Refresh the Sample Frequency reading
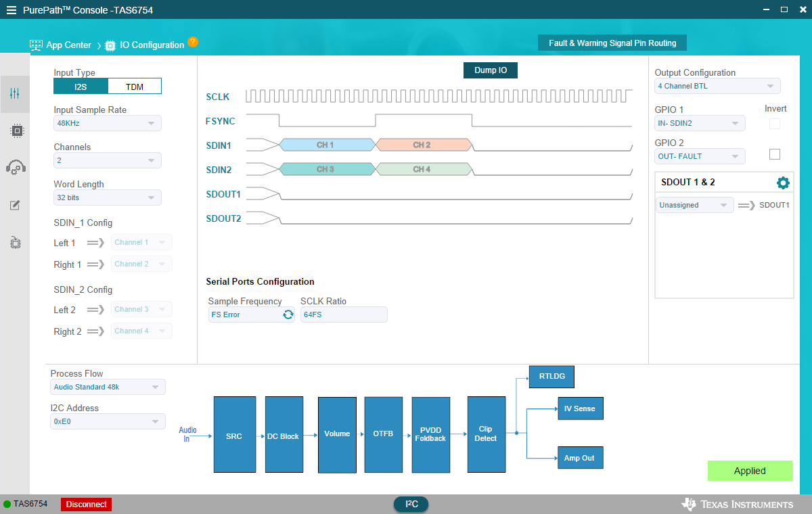The width and height of the screenshot is (812, 514). 288,314
